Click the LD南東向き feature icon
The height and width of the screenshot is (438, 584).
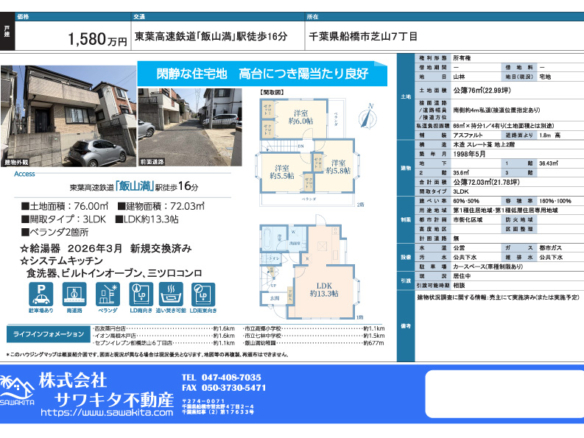(203, 297)
